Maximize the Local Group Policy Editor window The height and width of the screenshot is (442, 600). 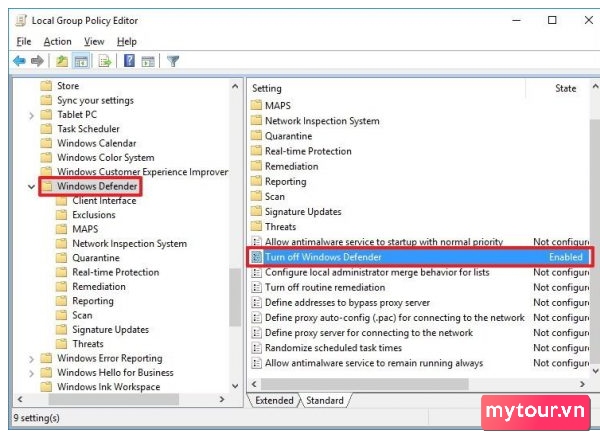coord(552,20)
